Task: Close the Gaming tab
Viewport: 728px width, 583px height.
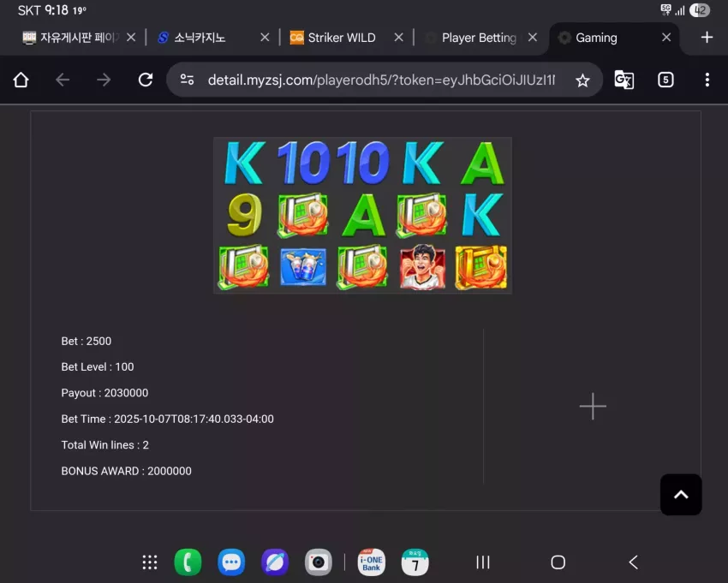Action: [666, 37]
